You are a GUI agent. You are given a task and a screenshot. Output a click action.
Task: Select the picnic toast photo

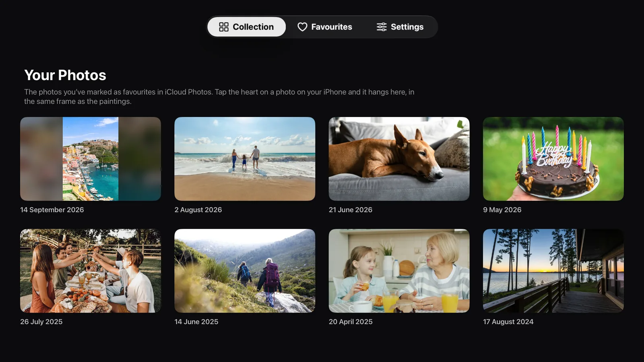pos(91,271)
